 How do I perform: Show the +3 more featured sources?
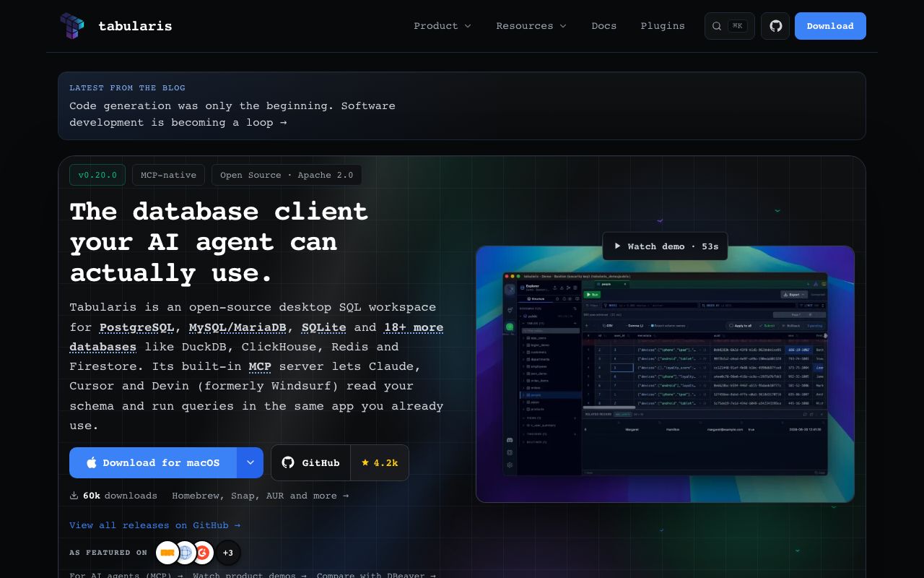coord(228,553)
